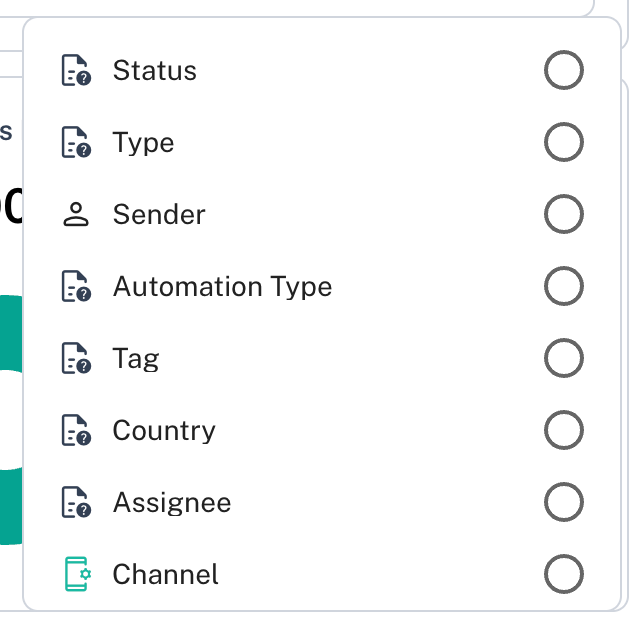The width and height of the screenshot is (642, 644).
Task: Click the person icon beside Sender
Action: tap(76, 215)
